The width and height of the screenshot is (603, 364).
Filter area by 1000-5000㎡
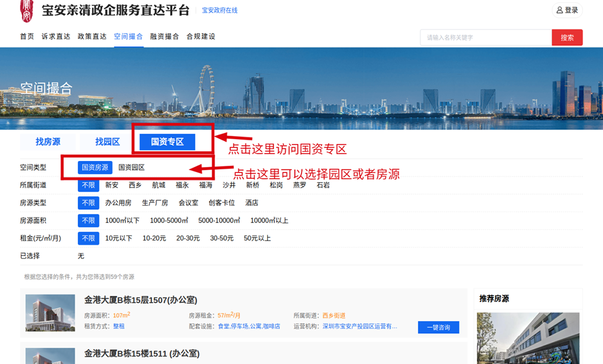coord(169,221)
